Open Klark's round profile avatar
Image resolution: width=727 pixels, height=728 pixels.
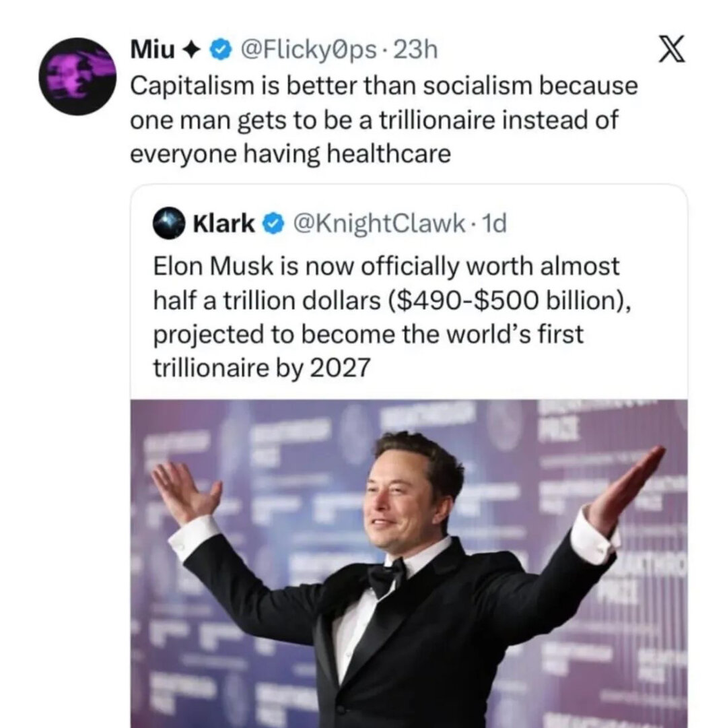point(168,223)
